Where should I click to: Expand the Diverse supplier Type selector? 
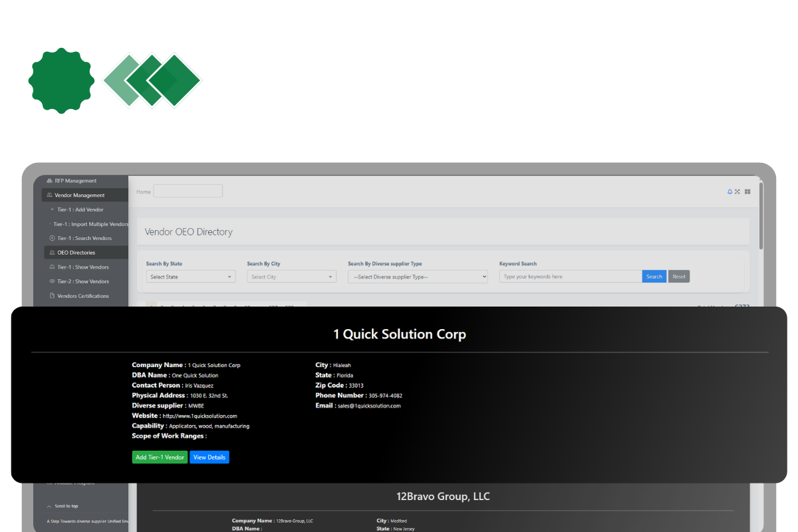418,276
